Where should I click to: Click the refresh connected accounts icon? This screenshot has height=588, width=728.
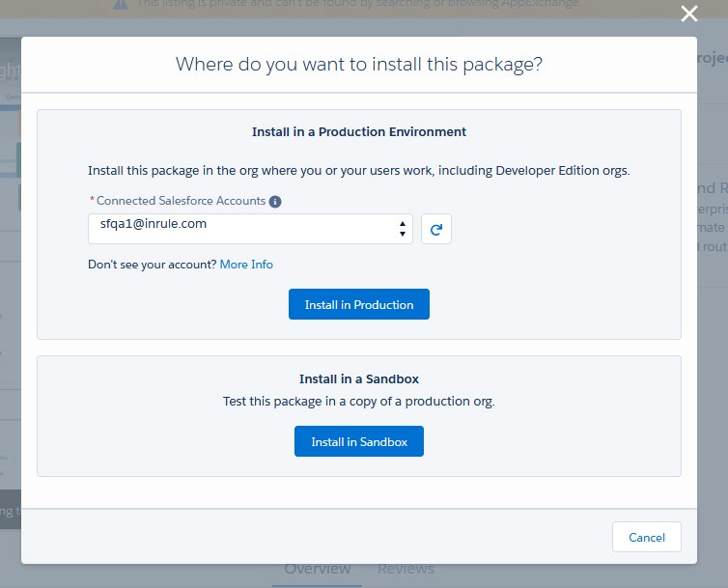pyautogui.click(x=436, y=229)
